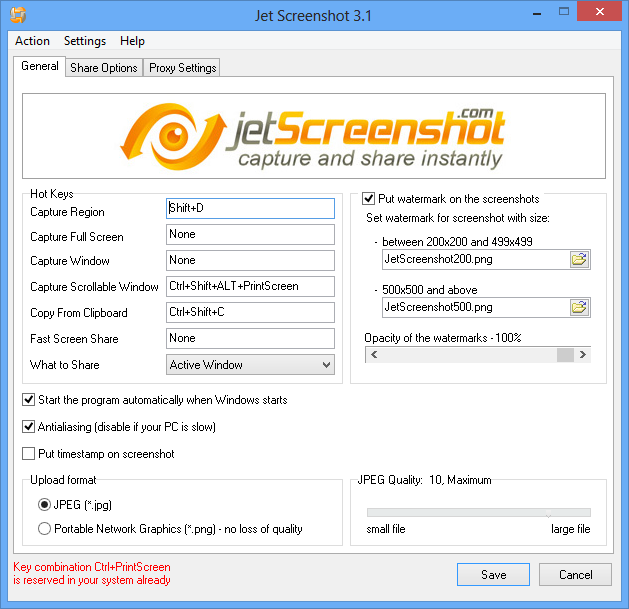Focus the Capture Window hotkey field
This screenshot has width=629, height=609.
[x=250, y=260]
